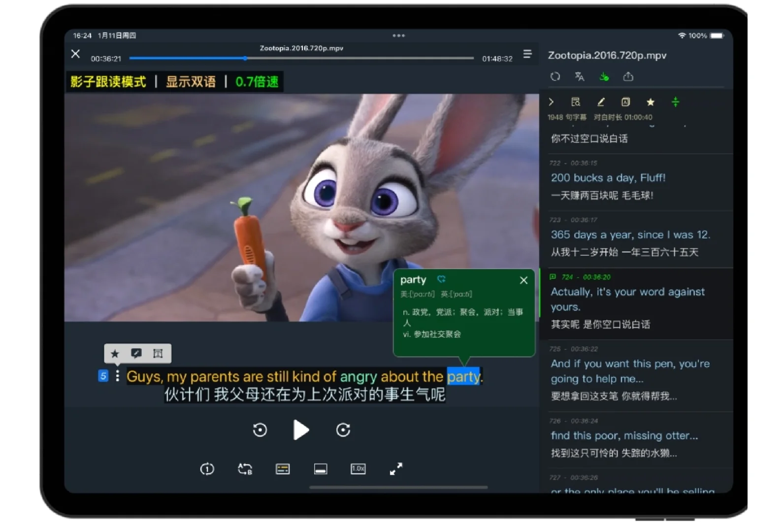
Task: Select the word 'angry' in the subtitle
Action: pyautogui.click(x=359, y=377)
